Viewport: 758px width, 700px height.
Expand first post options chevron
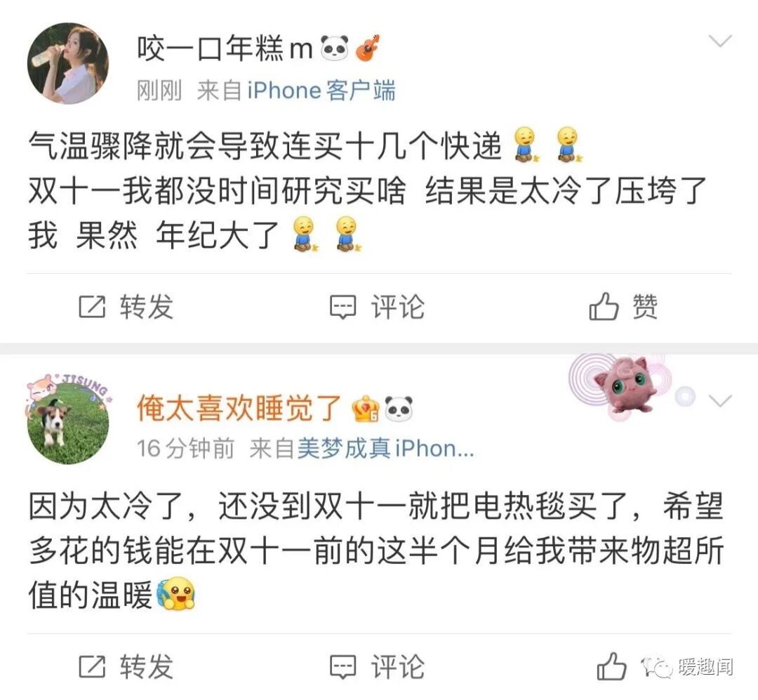point(720,41)
